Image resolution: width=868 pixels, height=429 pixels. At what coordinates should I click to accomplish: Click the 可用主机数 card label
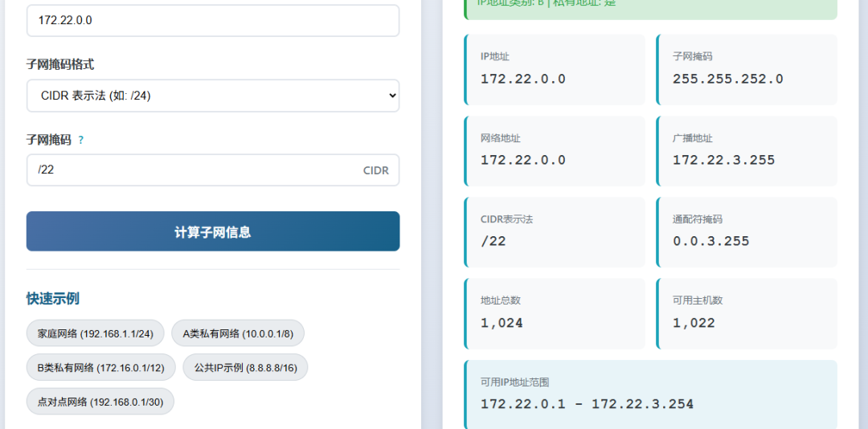698,300
